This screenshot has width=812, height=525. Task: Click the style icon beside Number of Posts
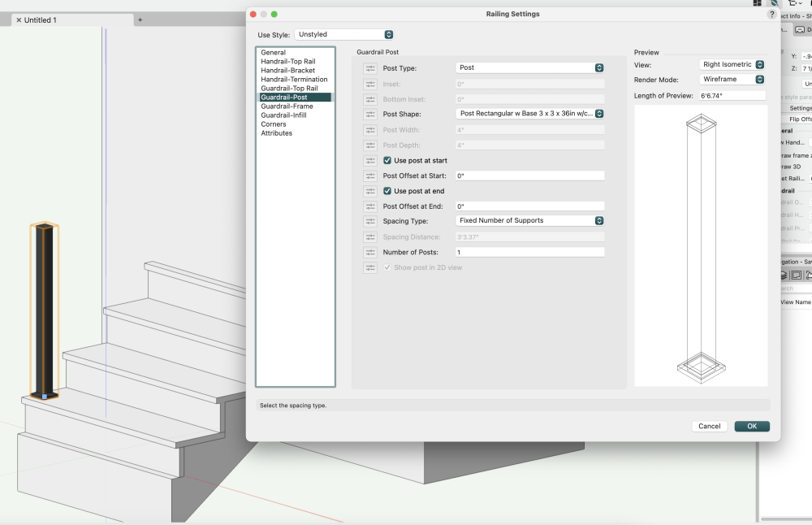[370, 253]
